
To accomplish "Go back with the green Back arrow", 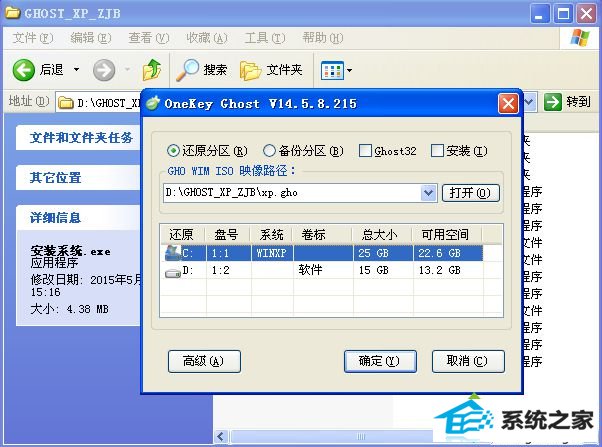I will click(x=23, y=70).
